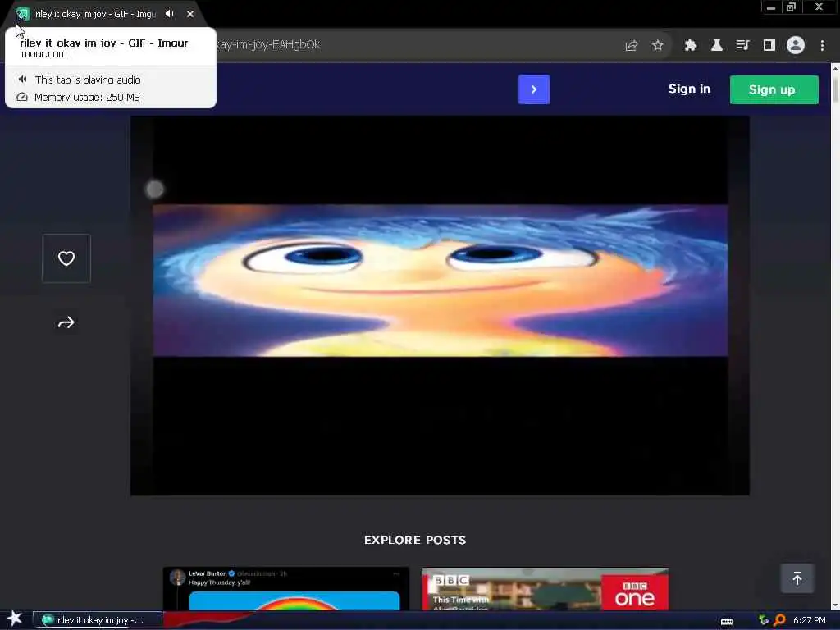
Task: Share the post using arrow icon
Action: [x=66, y=322]
